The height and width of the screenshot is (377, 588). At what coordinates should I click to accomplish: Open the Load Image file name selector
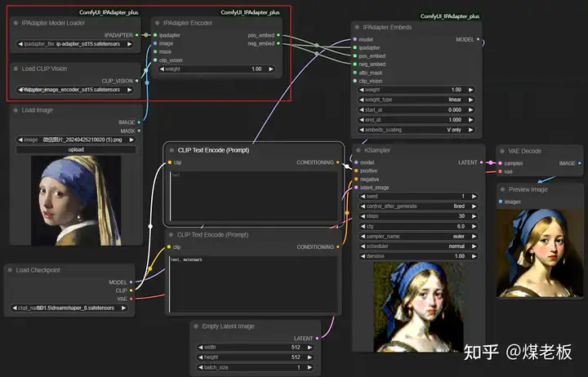point(76,140)
